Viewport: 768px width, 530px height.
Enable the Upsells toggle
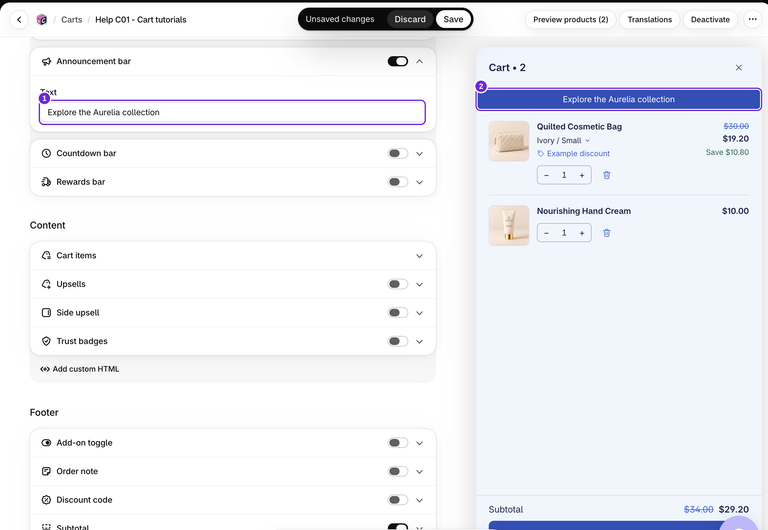(398, 284)
